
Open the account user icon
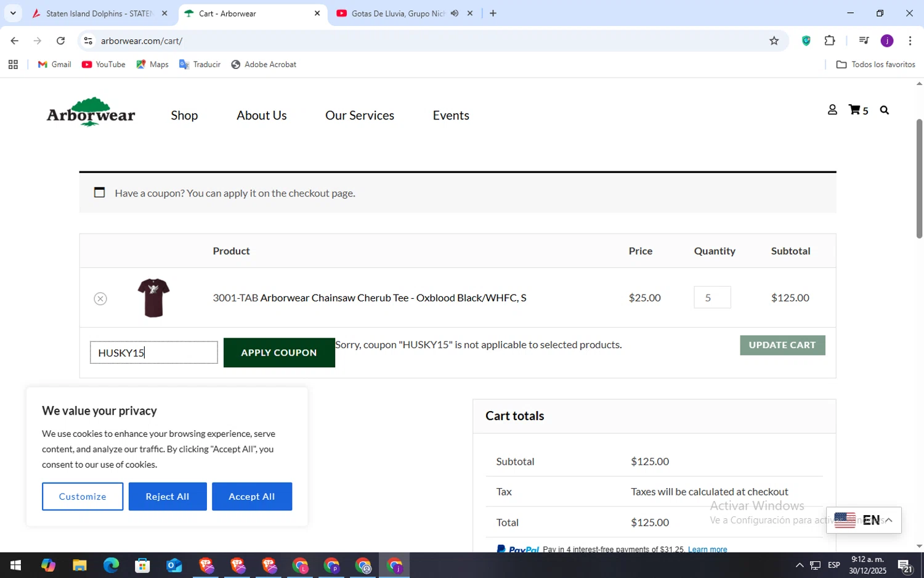[832, 110]
